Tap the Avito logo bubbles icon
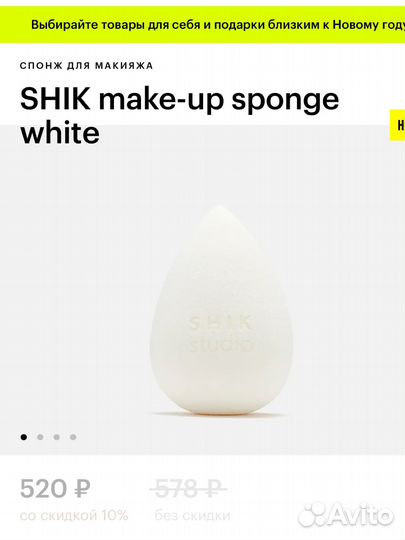 coord(312,516)
